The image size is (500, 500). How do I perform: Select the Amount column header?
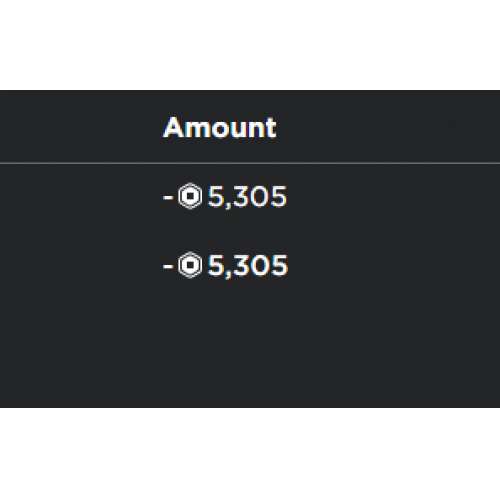point(220,127)
